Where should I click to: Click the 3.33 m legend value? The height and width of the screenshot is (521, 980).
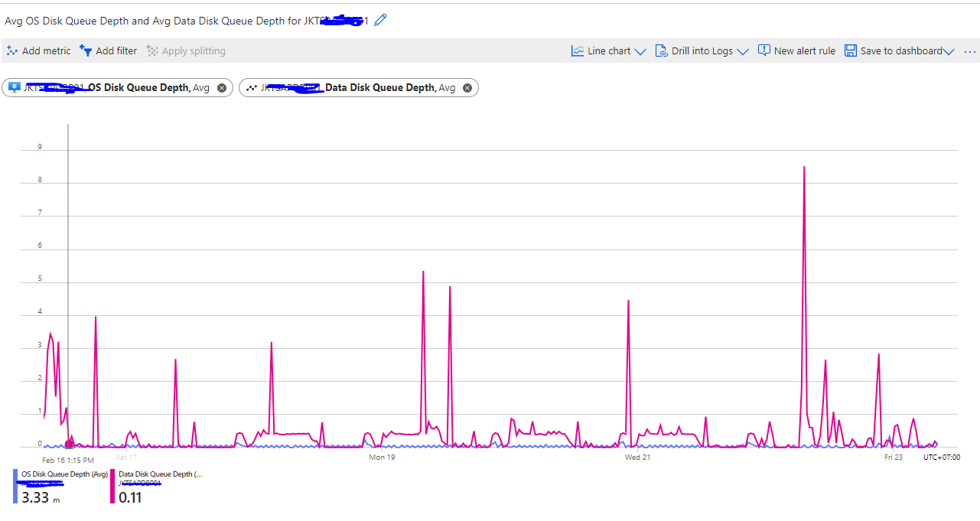tap(41, 497)
